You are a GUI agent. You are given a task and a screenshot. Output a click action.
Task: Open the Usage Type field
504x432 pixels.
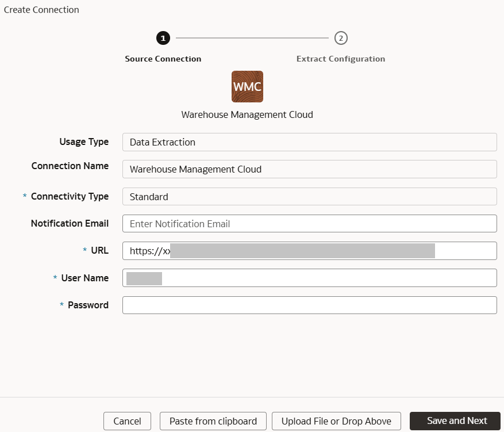pyautogui.click(x=309, y=142)
